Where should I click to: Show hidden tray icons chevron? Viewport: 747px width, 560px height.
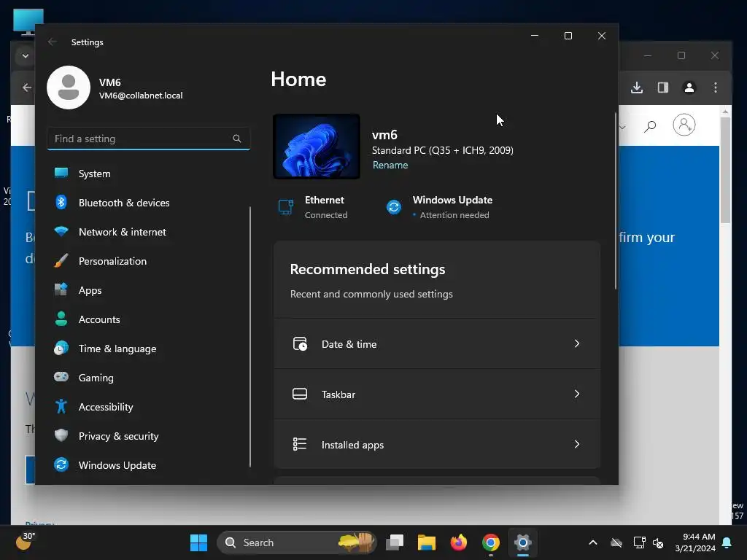click(593, 542)
